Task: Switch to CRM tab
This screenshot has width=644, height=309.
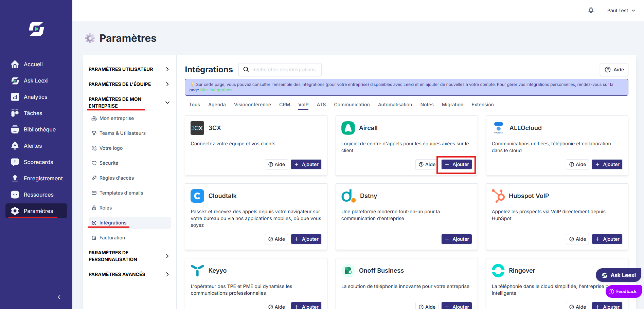Action: click(285, 105)
